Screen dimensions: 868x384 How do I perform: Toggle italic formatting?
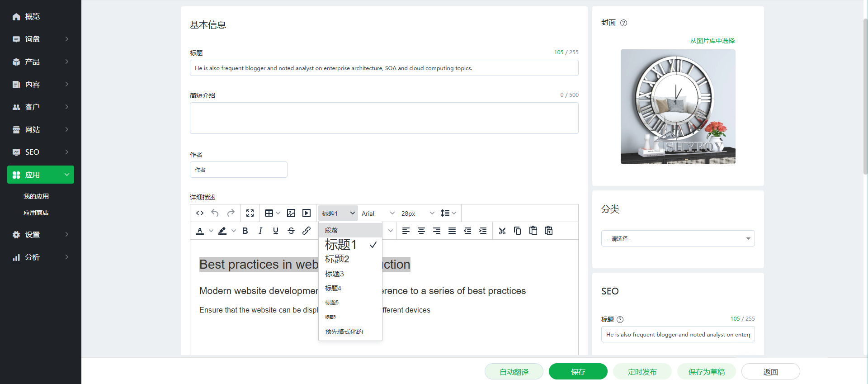[x=260, y=231]
